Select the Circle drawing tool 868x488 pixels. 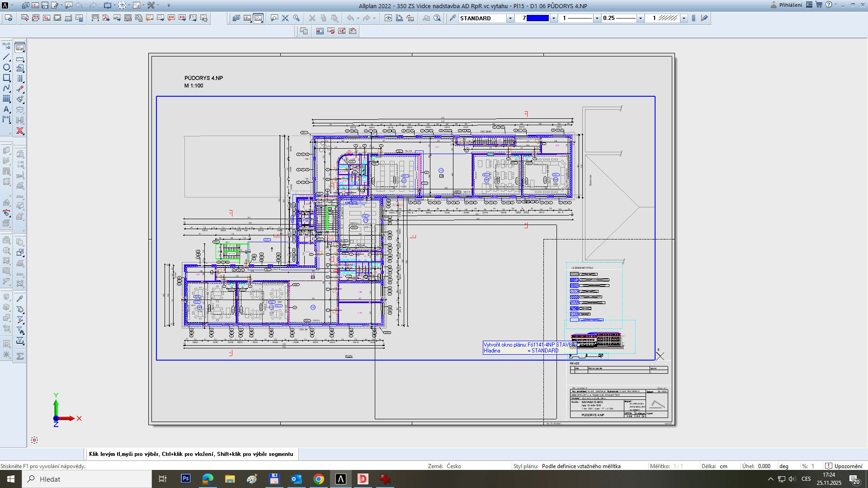(x=6, y=67)
